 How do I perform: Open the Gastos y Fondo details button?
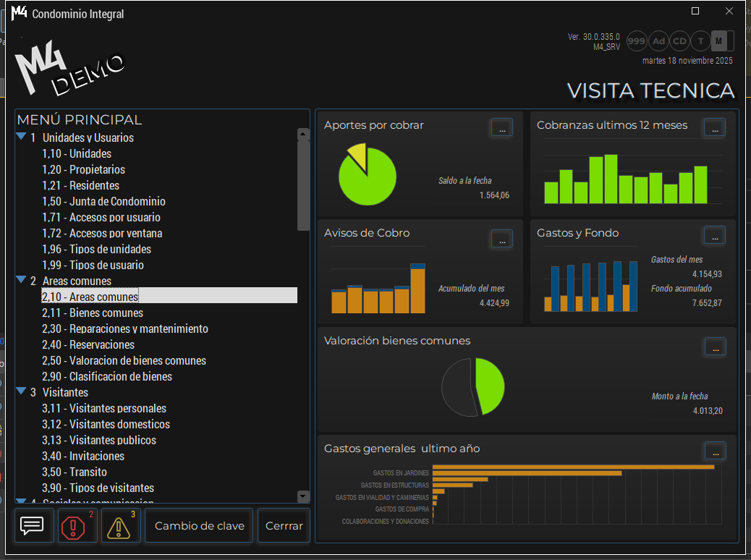tap(714, 236)
